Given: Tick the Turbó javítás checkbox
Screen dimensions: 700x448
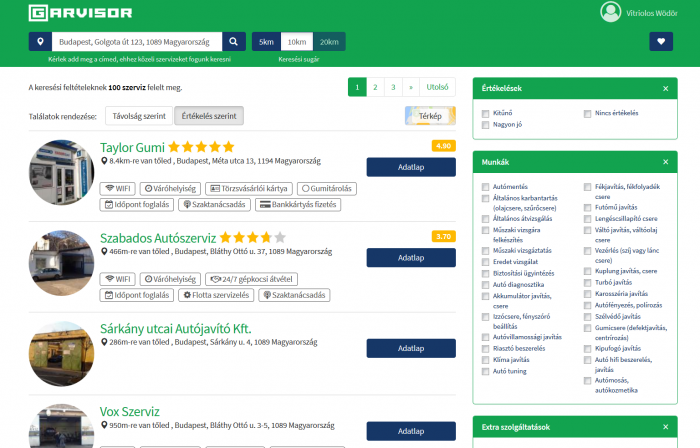Looking at the screenshot, I should (x=587, y=282).
